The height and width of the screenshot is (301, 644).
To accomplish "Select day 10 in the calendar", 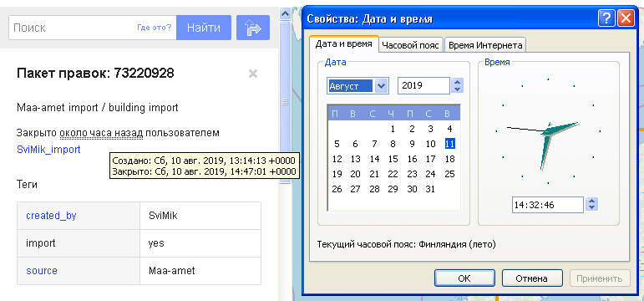I will tap(430, 144).
